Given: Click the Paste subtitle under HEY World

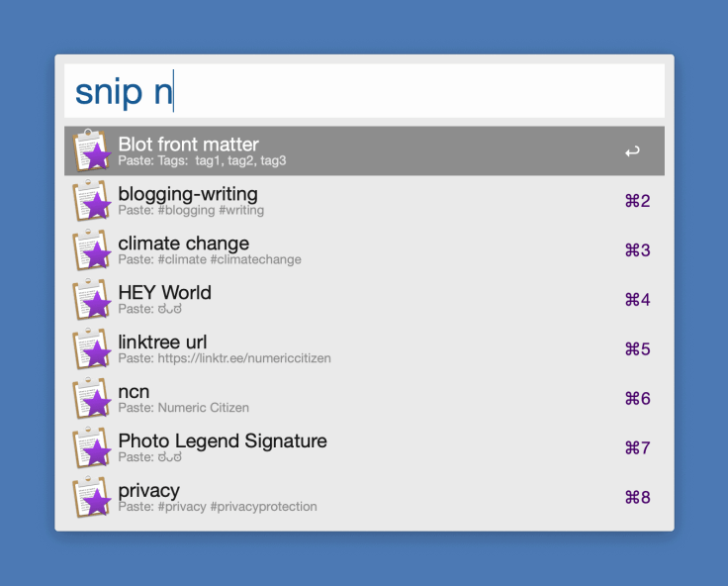Looking at the screenshot, I should [x=149, y=309].
